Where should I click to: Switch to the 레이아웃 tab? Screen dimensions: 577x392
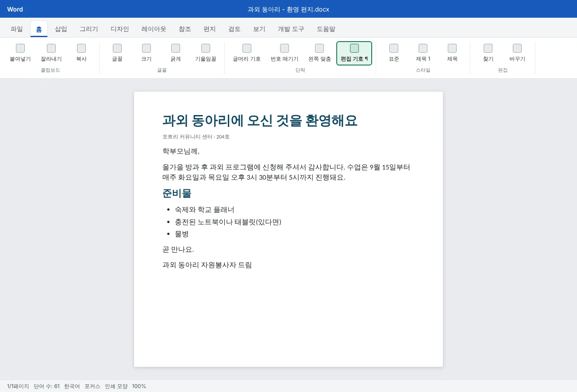154,29
